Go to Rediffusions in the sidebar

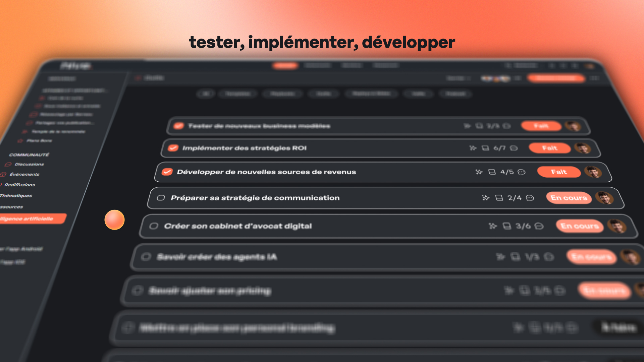tap(20, 185)
